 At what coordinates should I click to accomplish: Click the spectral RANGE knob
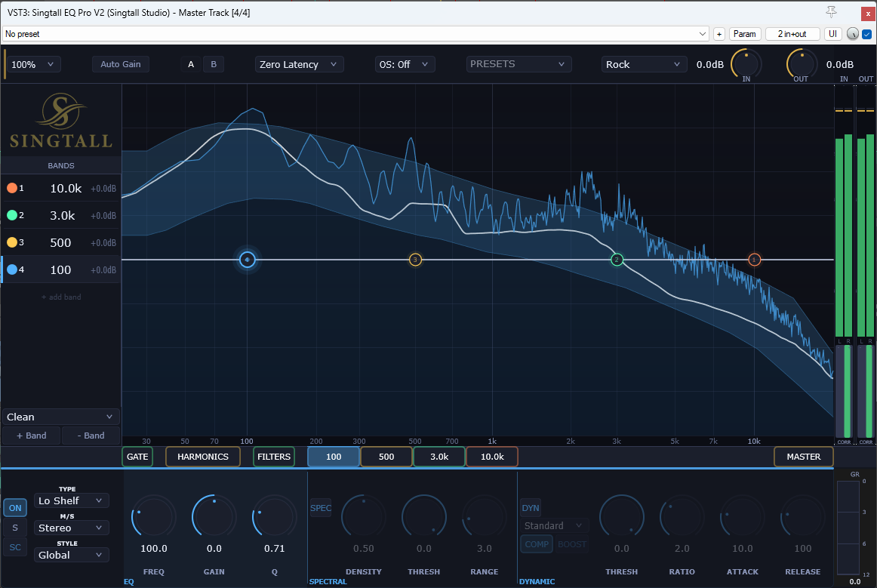[485, 517]
